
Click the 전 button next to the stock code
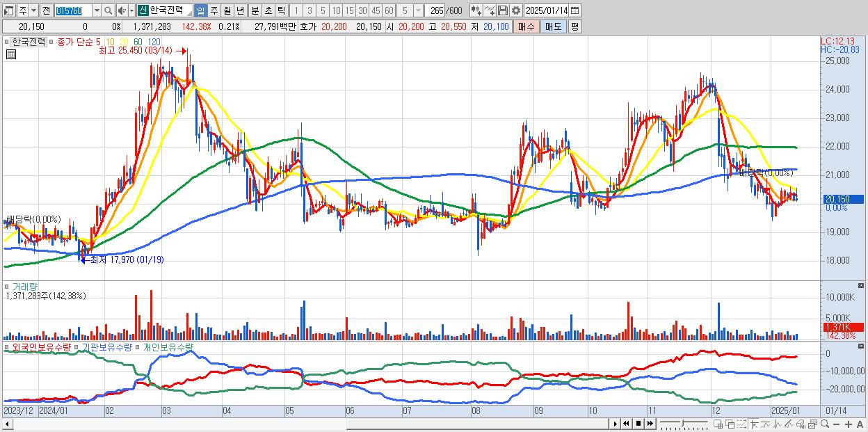point(46,10)
